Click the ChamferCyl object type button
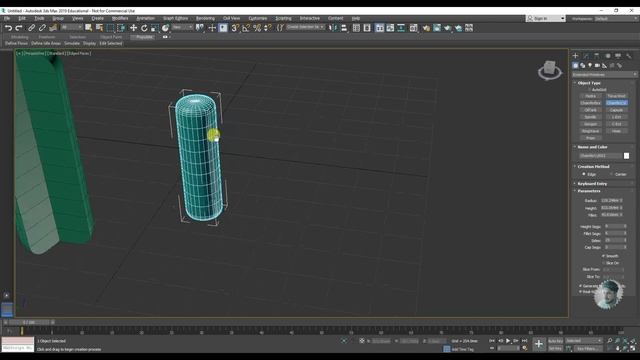640x360 pixels. [x=616, y=103]
